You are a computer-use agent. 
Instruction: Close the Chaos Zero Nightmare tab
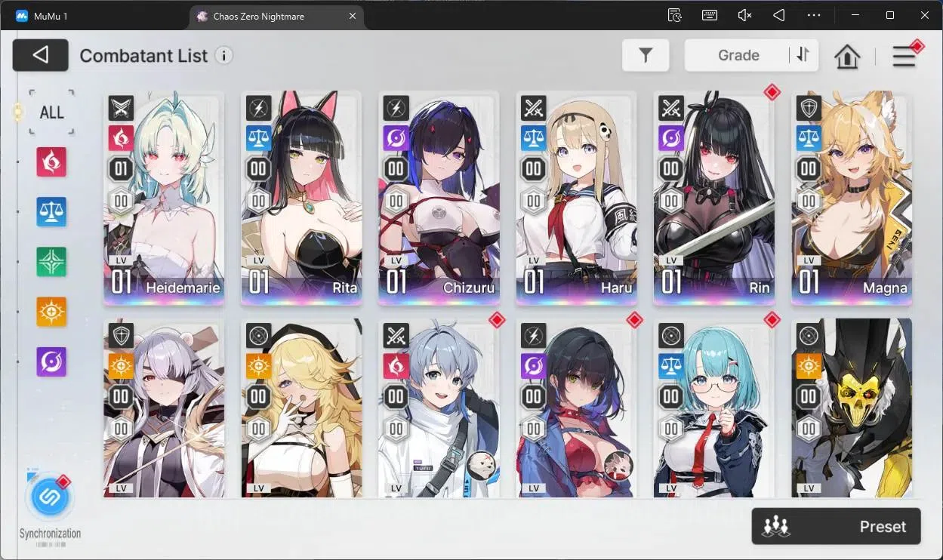[x=351, y=16]
